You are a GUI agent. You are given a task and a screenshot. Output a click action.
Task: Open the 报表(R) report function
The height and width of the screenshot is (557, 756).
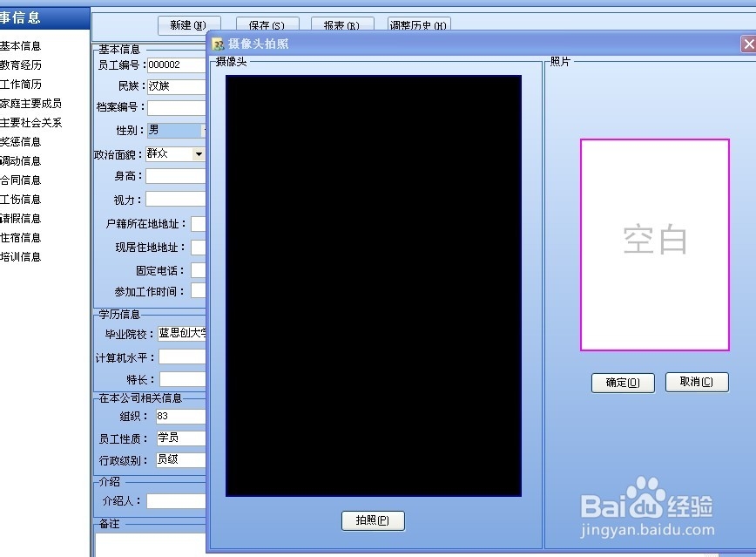pyautogui.click(x=341, y=25)
